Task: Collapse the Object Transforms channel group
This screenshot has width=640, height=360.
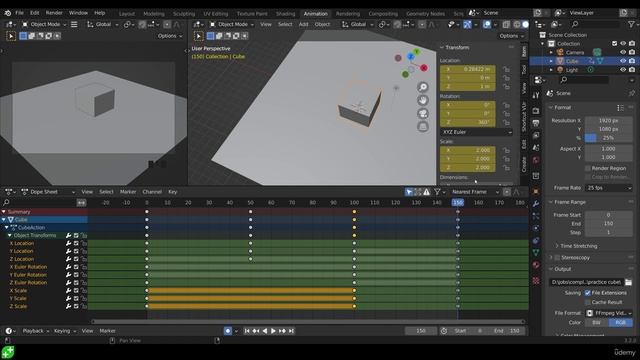Action: tap(10, 236)
